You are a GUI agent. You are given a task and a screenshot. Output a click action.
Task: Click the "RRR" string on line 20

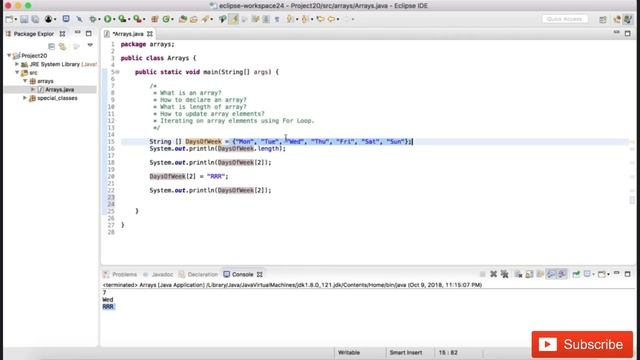pos(216,176)
